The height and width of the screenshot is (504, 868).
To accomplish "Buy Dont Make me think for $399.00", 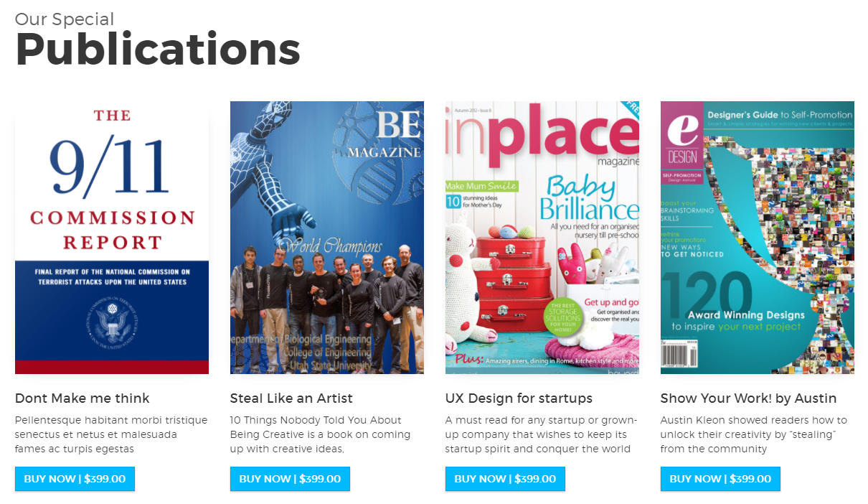I will click(x=75, y=479).
